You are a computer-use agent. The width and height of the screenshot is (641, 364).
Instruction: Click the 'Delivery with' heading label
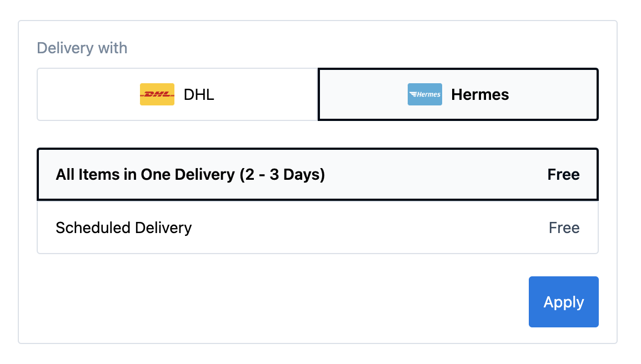[82, 48]
